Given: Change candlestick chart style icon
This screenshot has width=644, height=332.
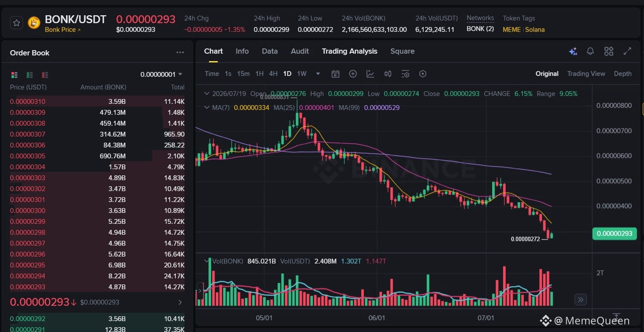Looking at the screenshot, I should (388, 74).
